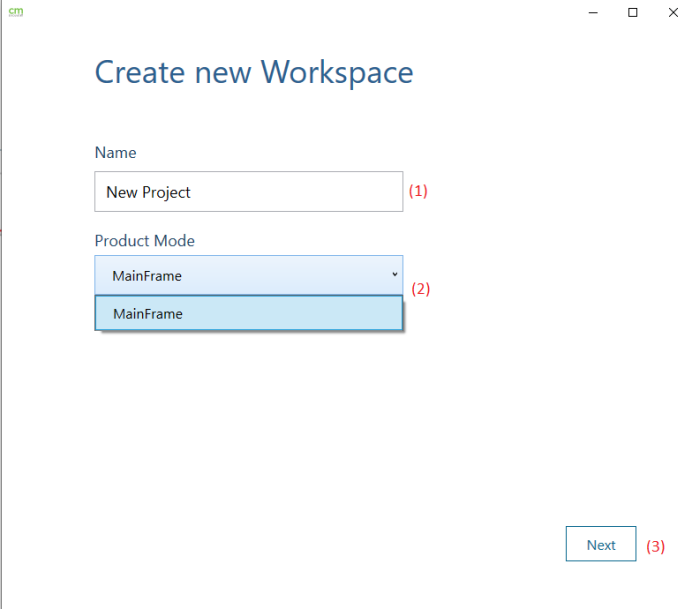Click the Name input field containing New Project
Image resolution: width=692 pixels, height=609 pixels.
[x=248, y=192]
